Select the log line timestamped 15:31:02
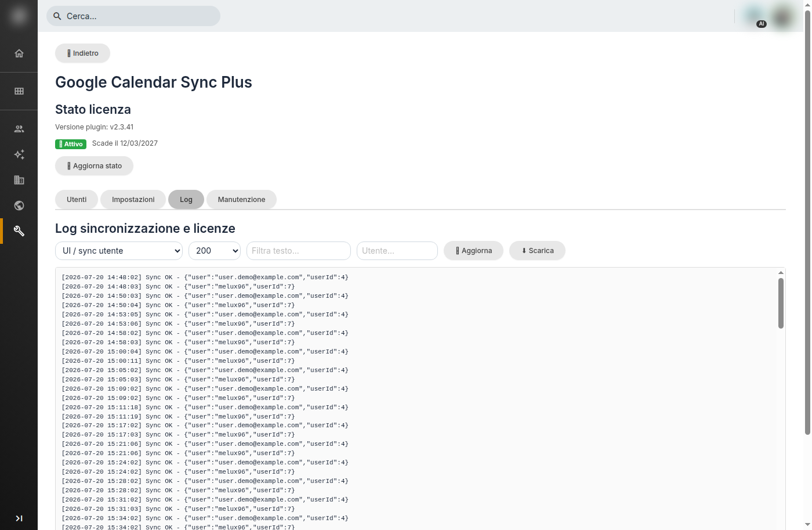This screenshot has width=812, height=530. pyautogui.click(x=205, y=500)
